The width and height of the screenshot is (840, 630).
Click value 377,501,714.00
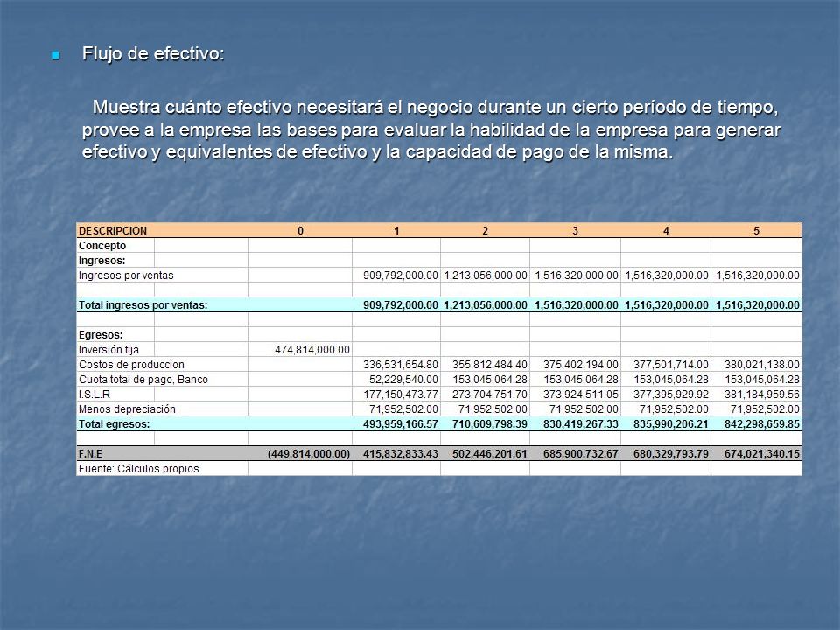[x=671, y=365]
